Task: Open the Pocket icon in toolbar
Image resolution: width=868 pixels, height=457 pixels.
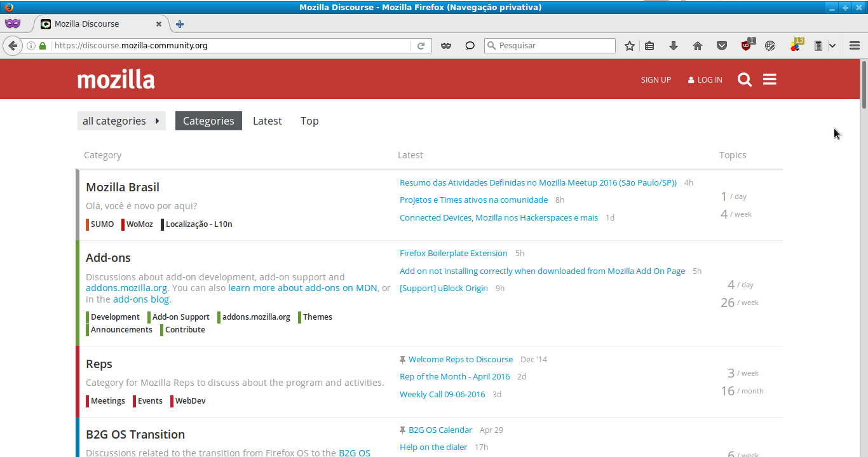Action: coord(722,46)
